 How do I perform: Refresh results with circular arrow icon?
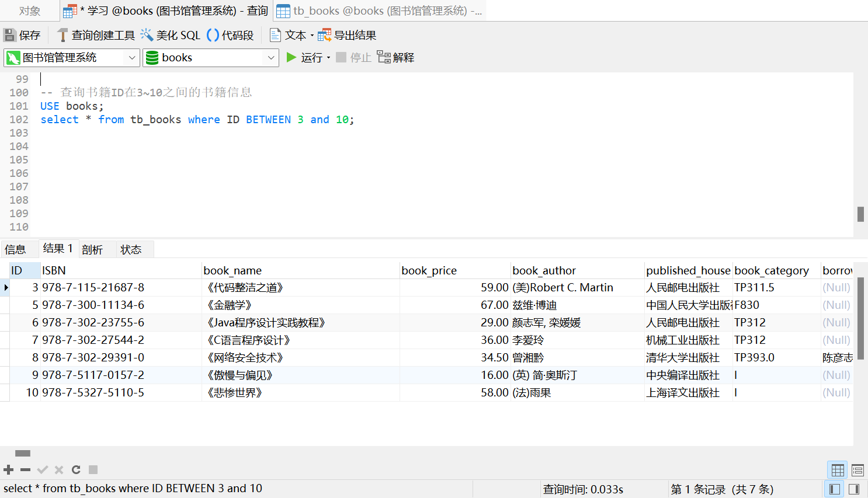(x=76, y=469)
